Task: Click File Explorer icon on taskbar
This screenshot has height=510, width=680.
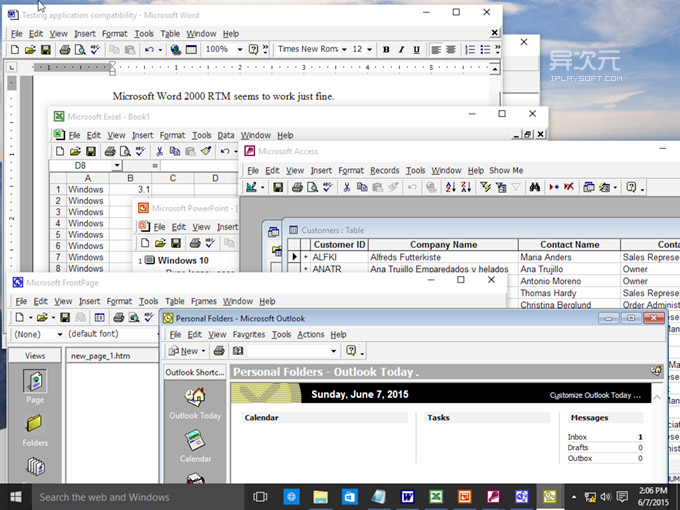Action: [x=320, y=497]
